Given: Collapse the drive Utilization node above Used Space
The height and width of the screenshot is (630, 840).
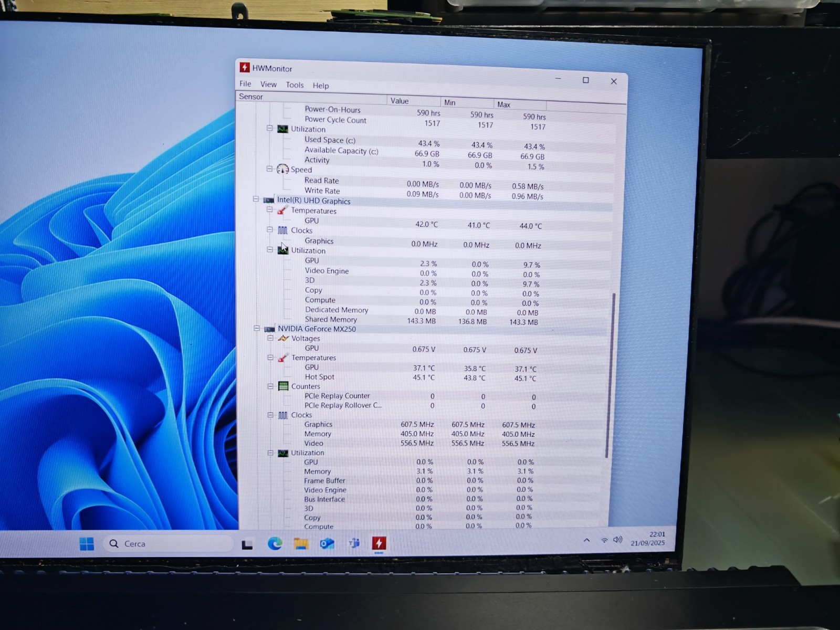Looking at the screenshot, I should (x=269, y=128).
